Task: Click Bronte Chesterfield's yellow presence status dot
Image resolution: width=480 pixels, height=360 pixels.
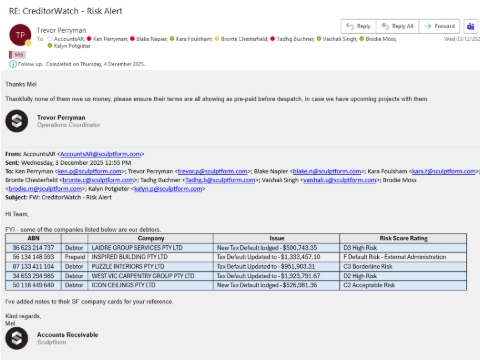Action: click(x=217, y=39)
